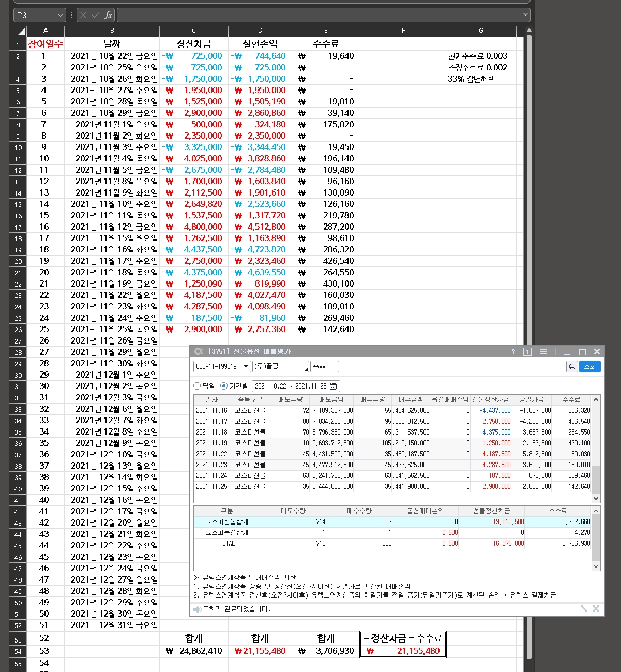
Task: Open the Name Box dropdown showing D31
Action: click(60, 15)
